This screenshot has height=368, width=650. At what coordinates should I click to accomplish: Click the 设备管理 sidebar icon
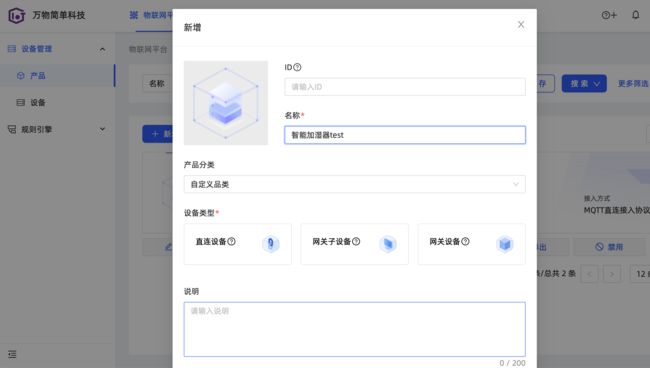12,49
